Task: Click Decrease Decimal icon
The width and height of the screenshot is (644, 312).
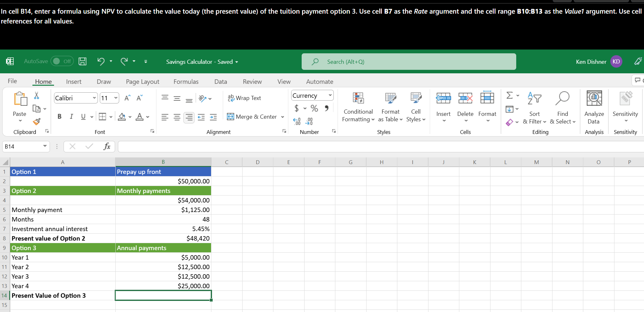Action: (309, 121)
